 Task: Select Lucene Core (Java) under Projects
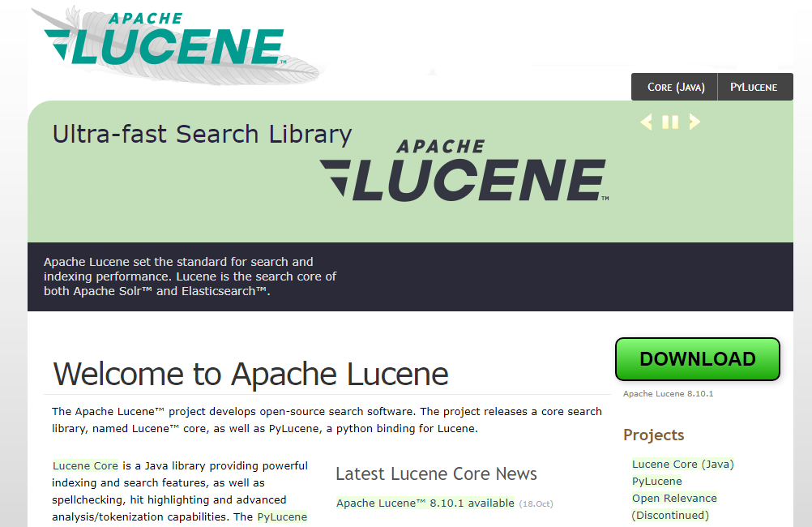click(683, 464)
